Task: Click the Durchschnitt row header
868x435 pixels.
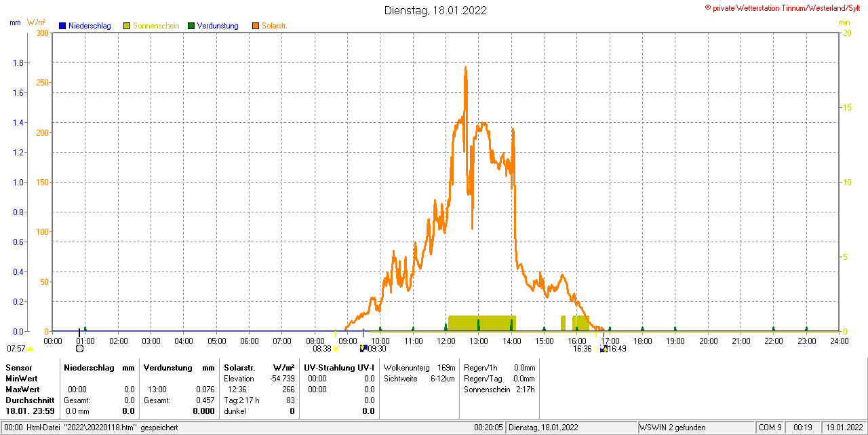Action: [30, 400]
